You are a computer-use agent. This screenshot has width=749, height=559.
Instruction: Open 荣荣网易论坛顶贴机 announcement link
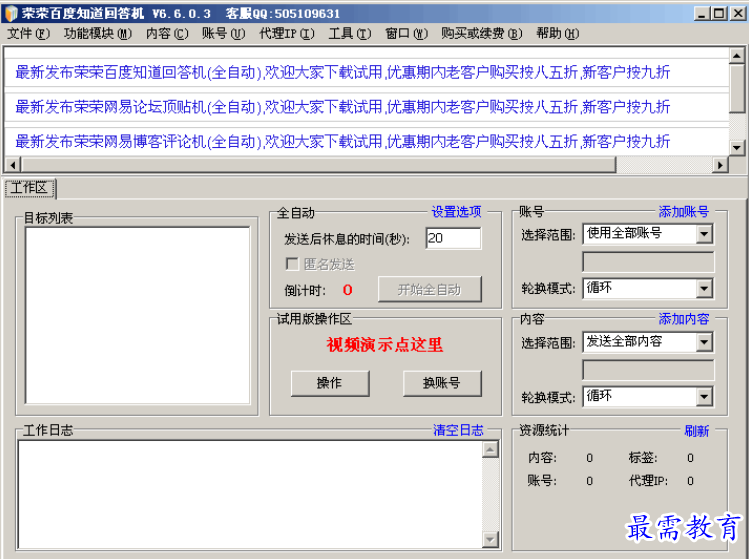(x=342, y=107)
